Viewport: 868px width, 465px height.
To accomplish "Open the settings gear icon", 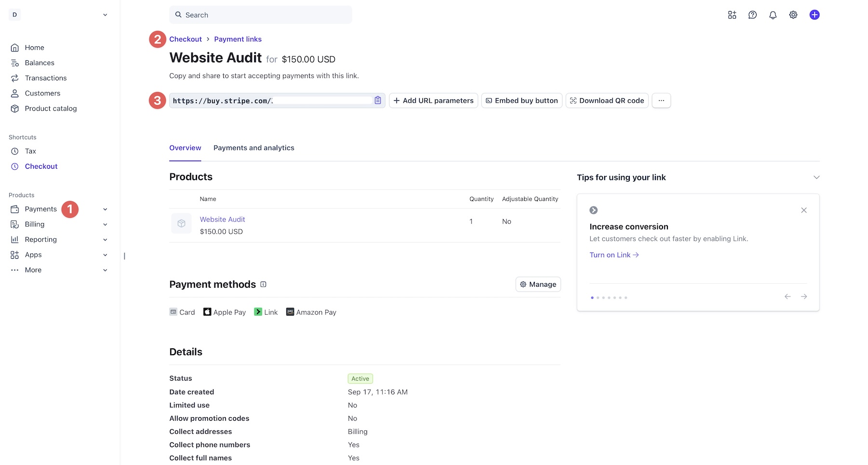I will pyautogui.click(x=793, y=15).
